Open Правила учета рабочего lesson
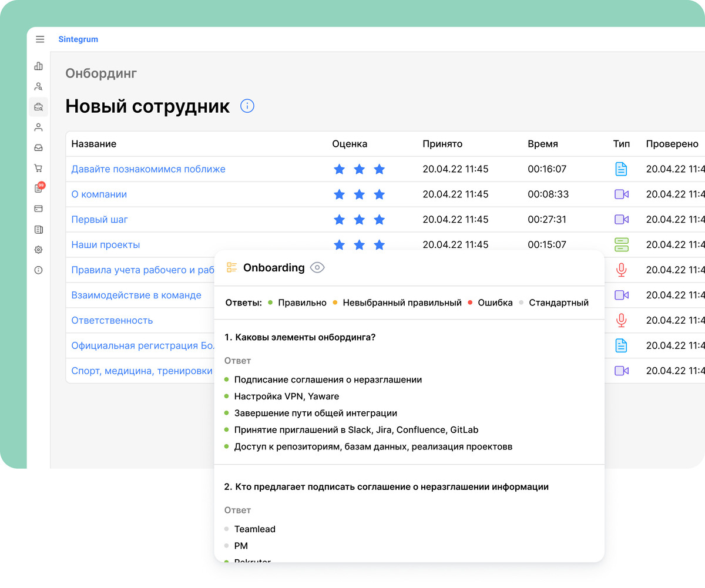The image size is (705, 588). (143, 270)
